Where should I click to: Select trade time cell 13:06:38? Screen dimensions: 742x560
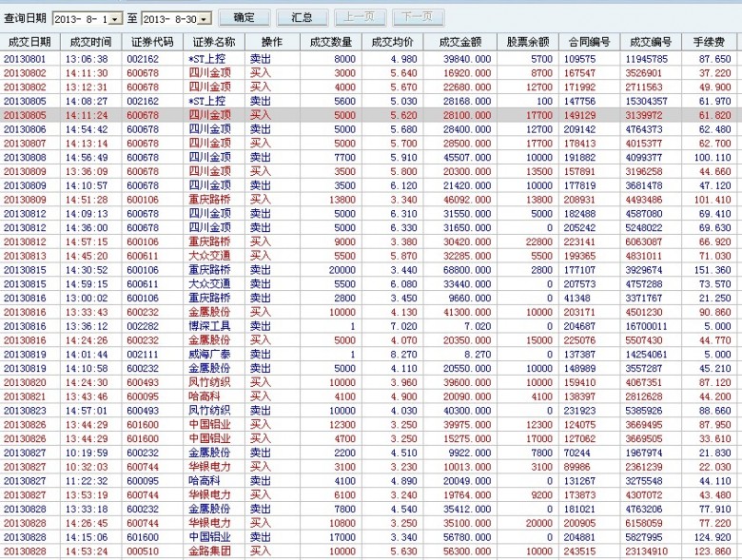[87, 59]
